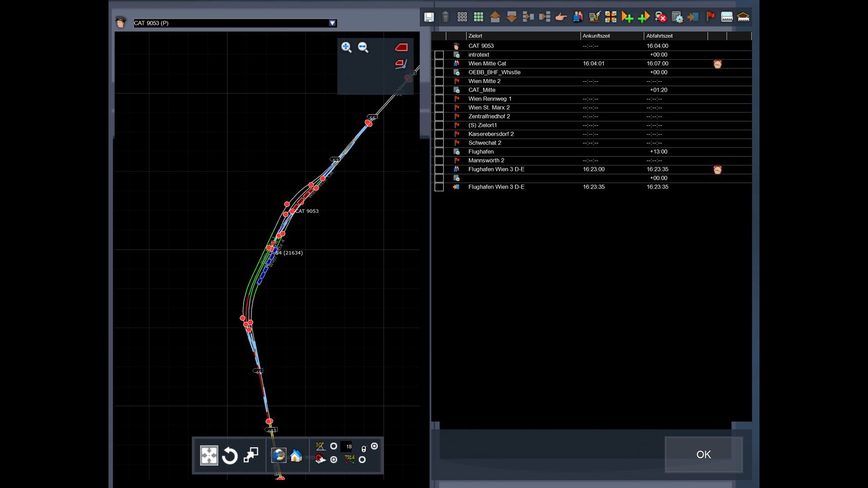The image size is (868, 488).
Task: Select the Flughafen instruction row
Action: coord(481,152)
